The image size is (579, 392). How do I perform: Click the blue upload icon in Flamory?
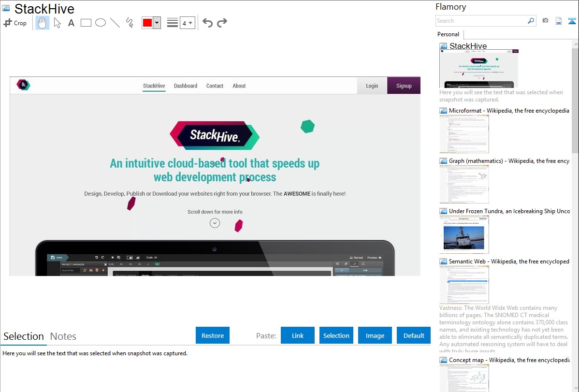[572, 21]
